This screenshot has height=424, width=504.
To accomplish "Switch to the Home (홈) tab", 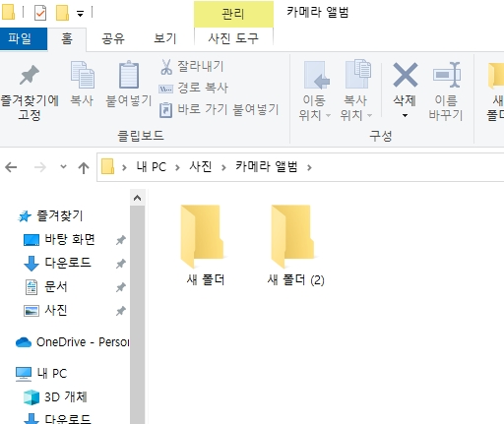I will click(x=67, y=39).
